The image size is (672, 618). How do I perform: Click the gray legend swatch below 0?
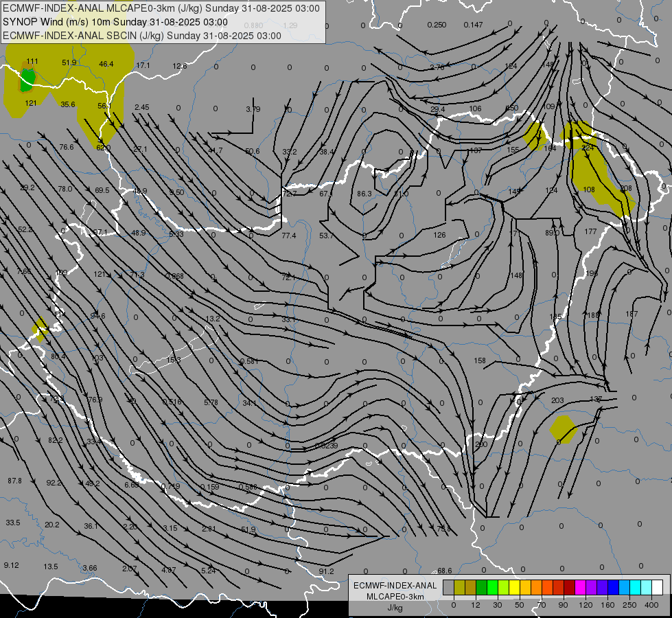(449, 587)
